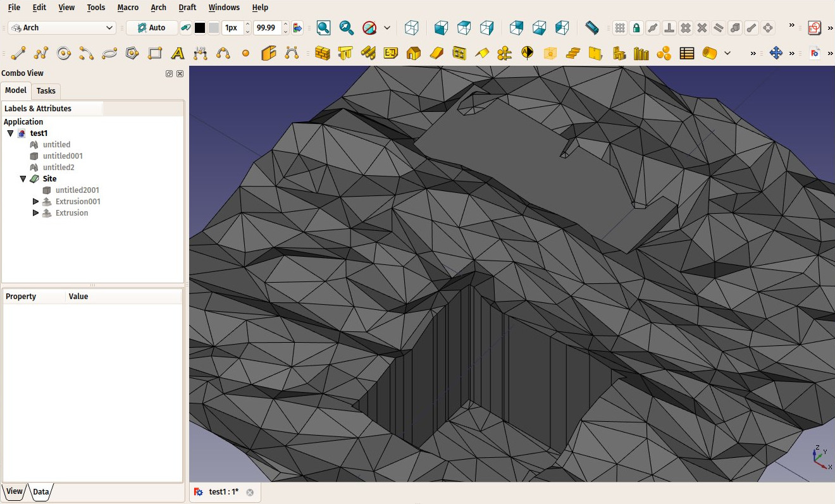Screen dimensions: 835x504
Task: Create an Arch Wall with brick icon
Action: click(323, 53)
